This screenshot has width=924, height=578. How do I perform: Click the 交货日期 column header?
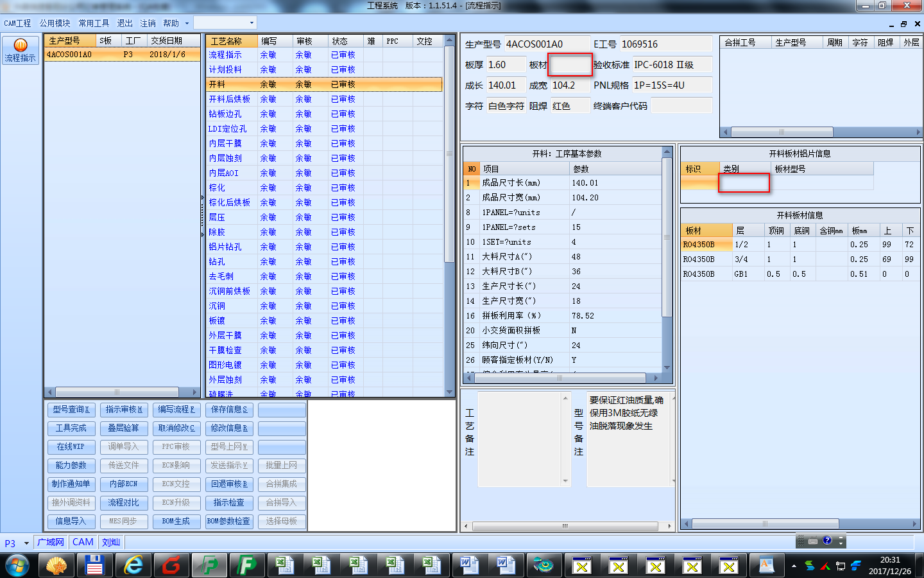(173, 40)
